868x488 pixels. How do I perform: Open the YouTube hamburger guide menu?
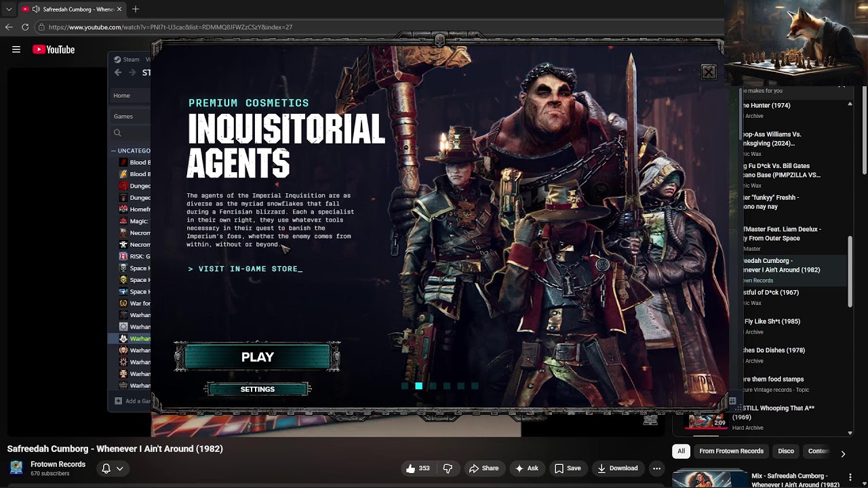[x=16, y=49]
